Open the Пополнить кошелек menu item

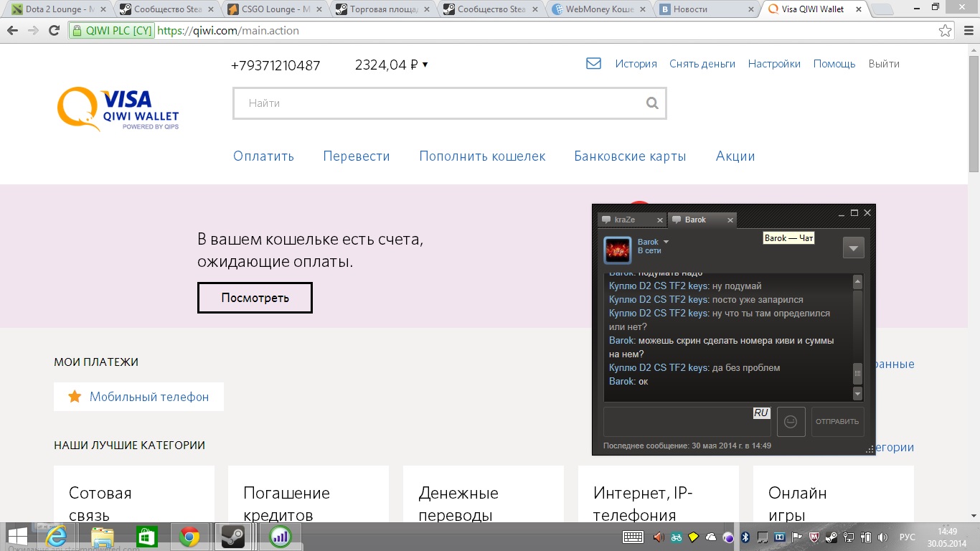[x=482, y=156]
